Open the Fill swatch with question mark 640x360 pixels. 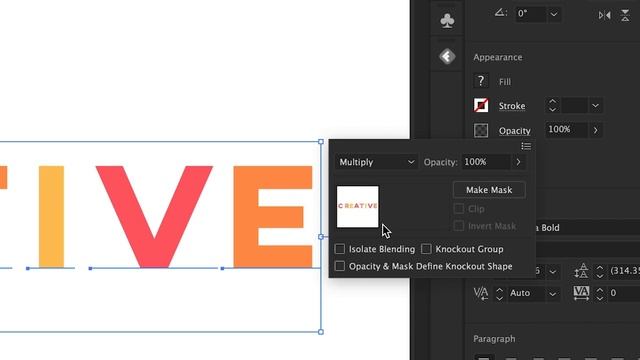(x=481, y=81)
